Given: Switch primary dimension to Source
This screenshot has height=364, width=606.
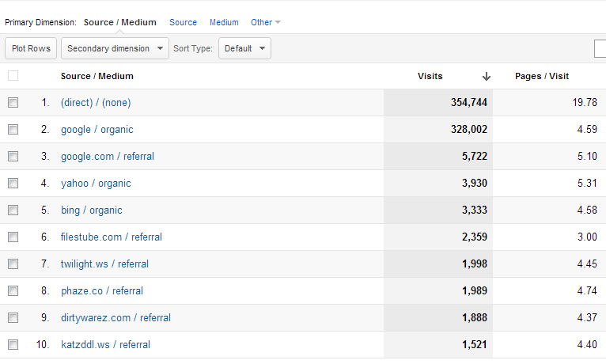Looking at the screenshot, I should pos(183,22).
